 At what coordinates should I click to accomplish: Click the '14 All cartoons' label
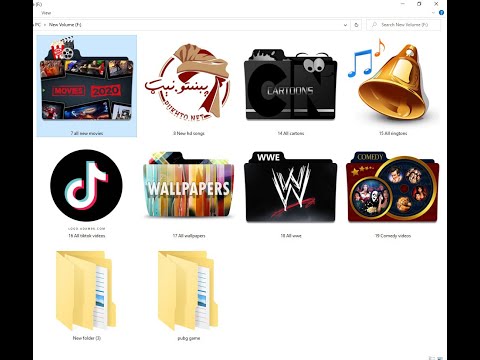tap(291, 133)
